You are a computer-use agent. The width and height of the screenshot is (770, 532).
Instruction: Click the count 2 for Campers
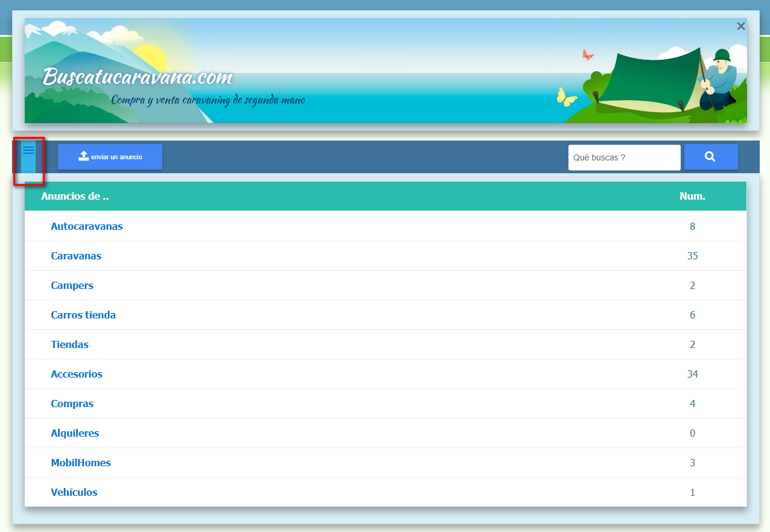(x=692, y=285)
